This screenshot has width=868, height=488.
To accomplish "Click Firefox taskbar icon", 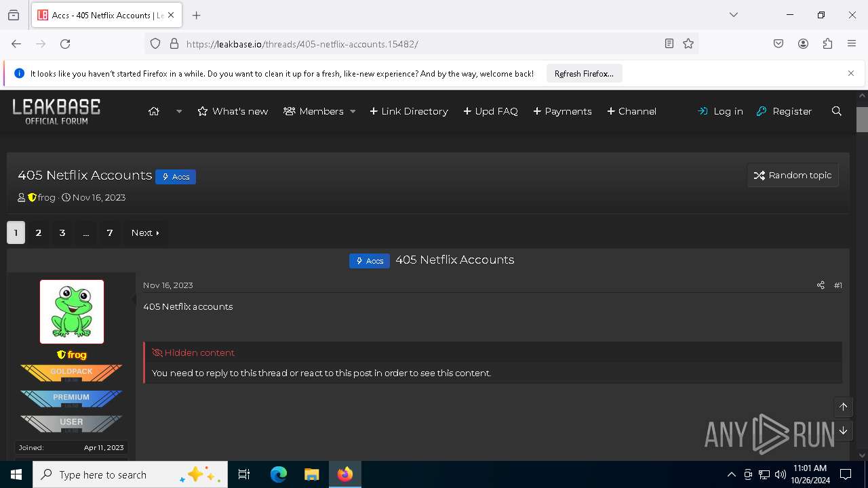I will tap(345, 474).
